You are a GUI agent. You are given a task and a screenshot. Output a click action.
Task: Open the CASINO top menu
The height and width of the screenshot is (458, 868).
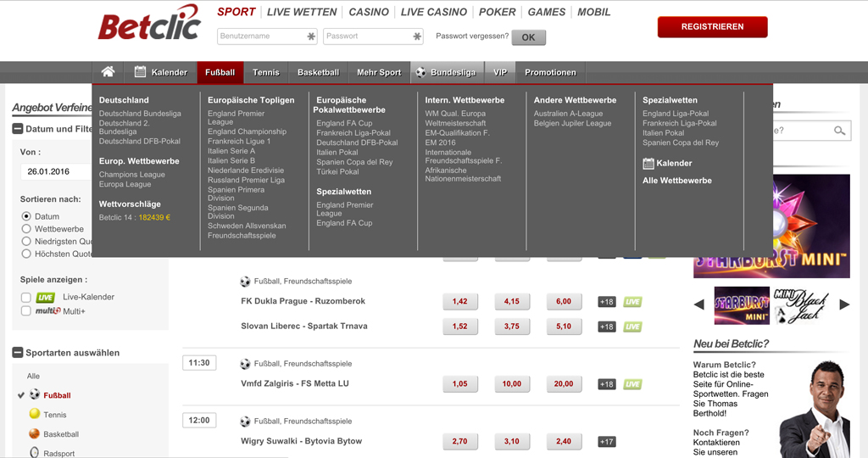369,12
